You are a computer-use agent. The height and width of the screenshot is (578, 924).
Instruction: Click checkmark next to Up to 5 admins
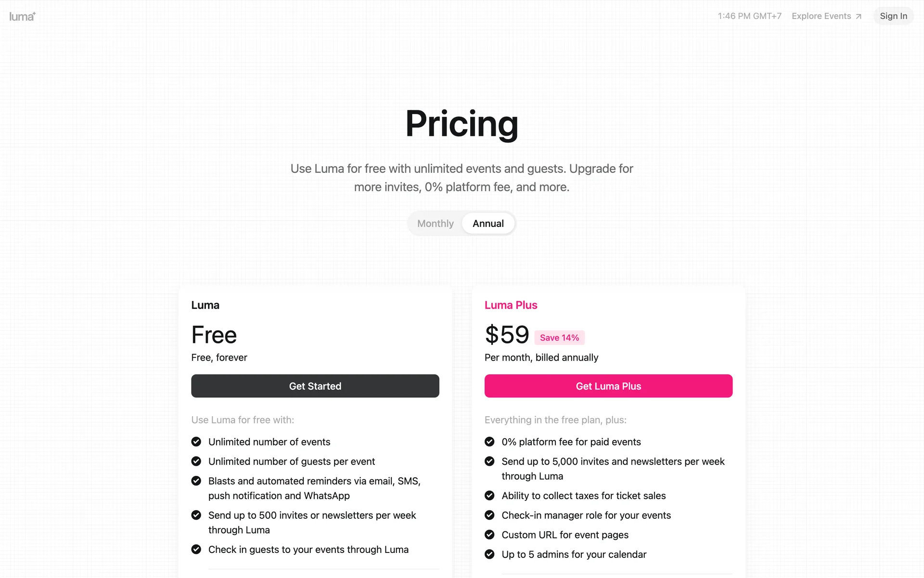[489, 554]
